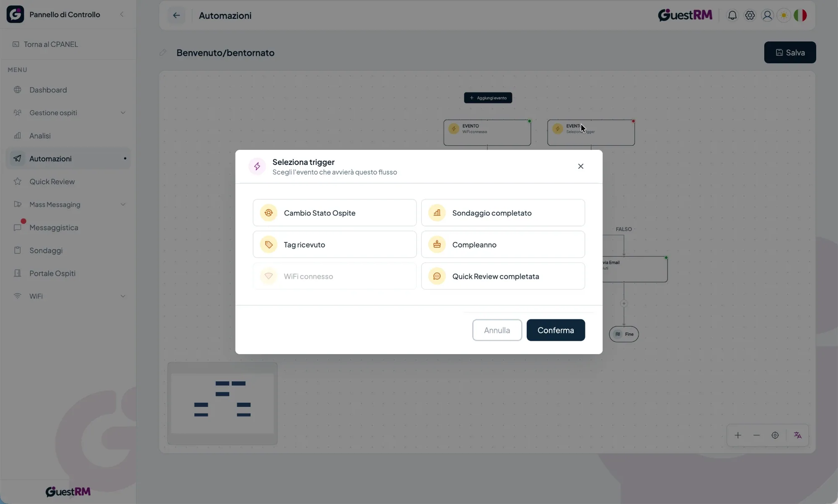838x504 pixels.
Task: Change language via Italian flag
Action: click(800, 15)
